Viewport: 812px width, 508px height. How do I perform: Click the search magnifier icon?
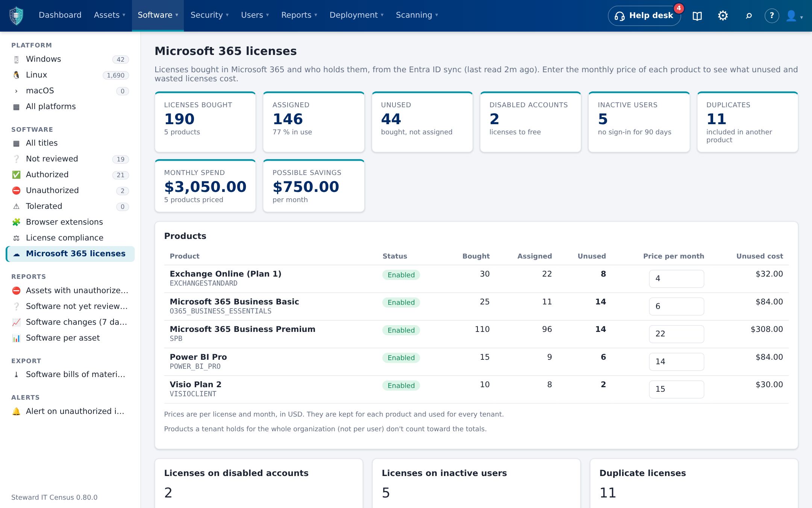tap(748, 16)
